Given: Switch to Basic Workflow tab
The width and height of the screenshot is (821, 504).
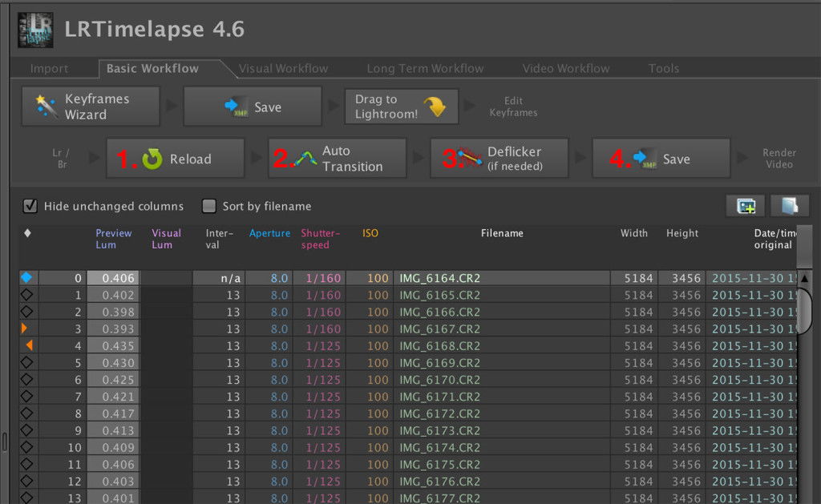Looking at the screenshot, I should click(152, 69).
